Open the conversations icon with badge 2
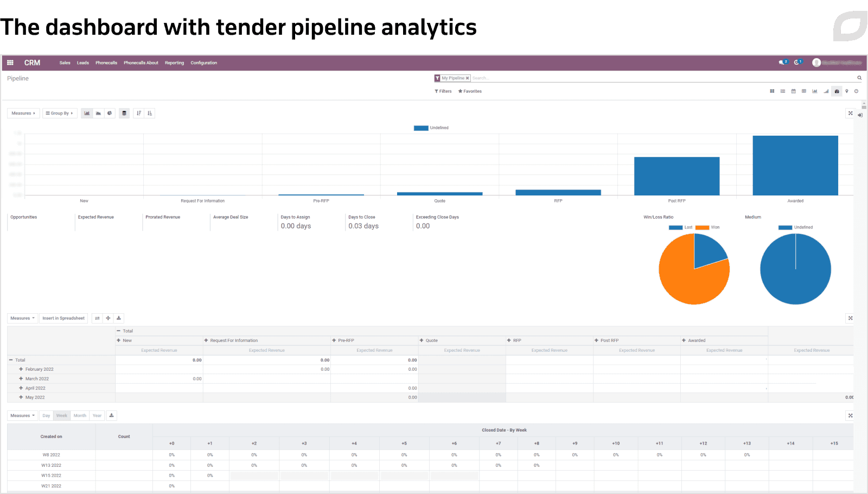 click(783, 62)
